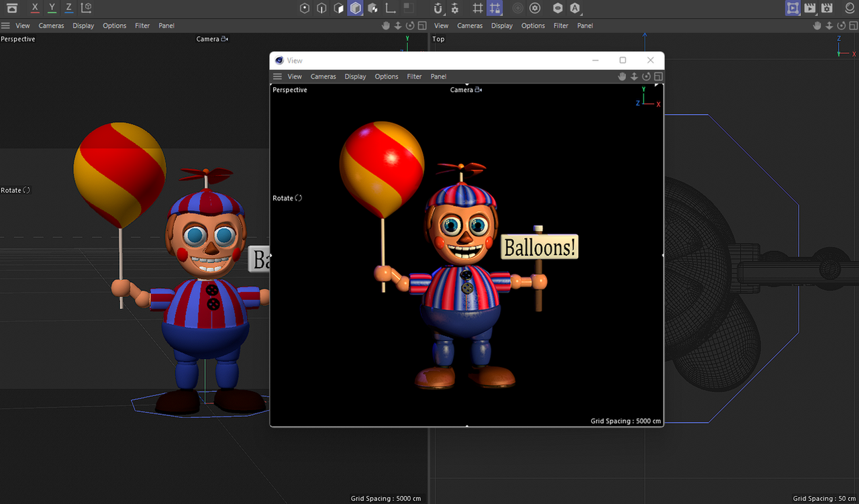This screenshot has width=859, height=504.
Task: Open Filter menu in floating View window
Action: (414, 77)
